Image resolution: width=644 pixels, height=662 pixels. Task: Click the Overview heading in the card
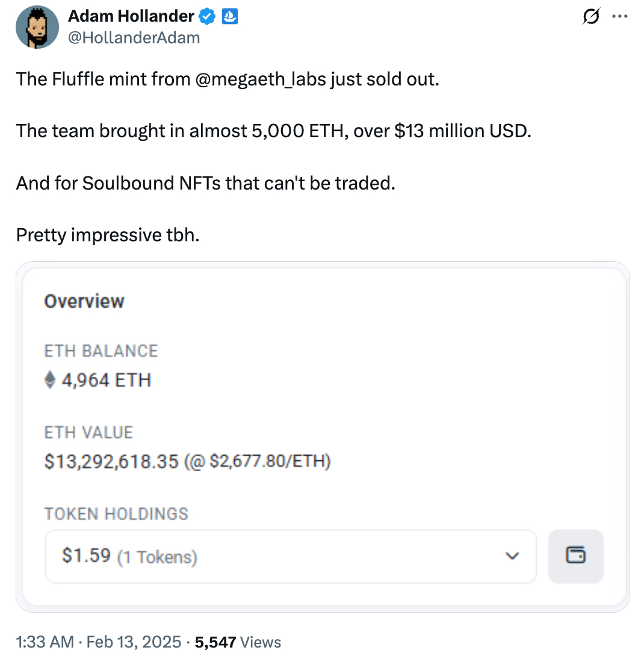(x=84, y=301)
